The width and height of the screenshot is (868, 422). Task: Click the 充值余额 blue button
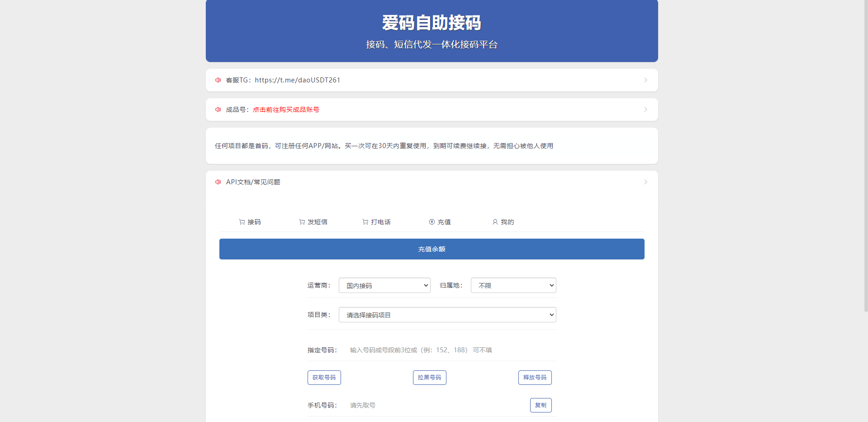[432, 249]
